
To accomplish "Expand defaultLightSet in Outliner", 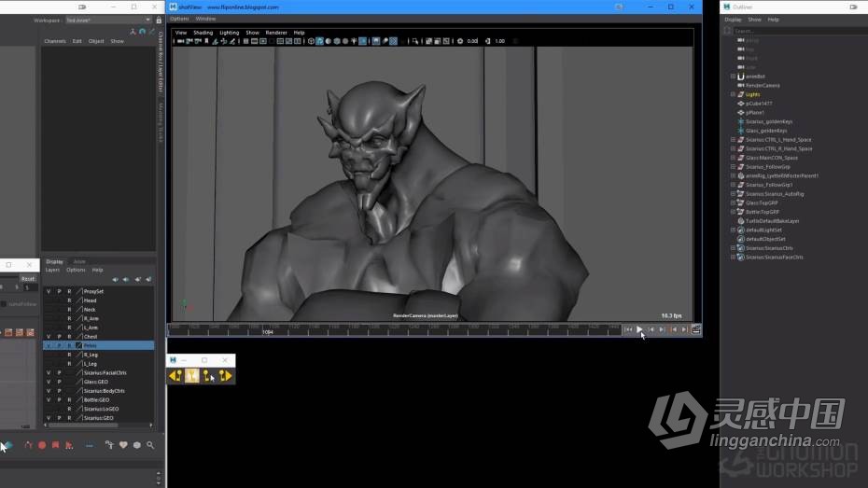I will 733,230.
